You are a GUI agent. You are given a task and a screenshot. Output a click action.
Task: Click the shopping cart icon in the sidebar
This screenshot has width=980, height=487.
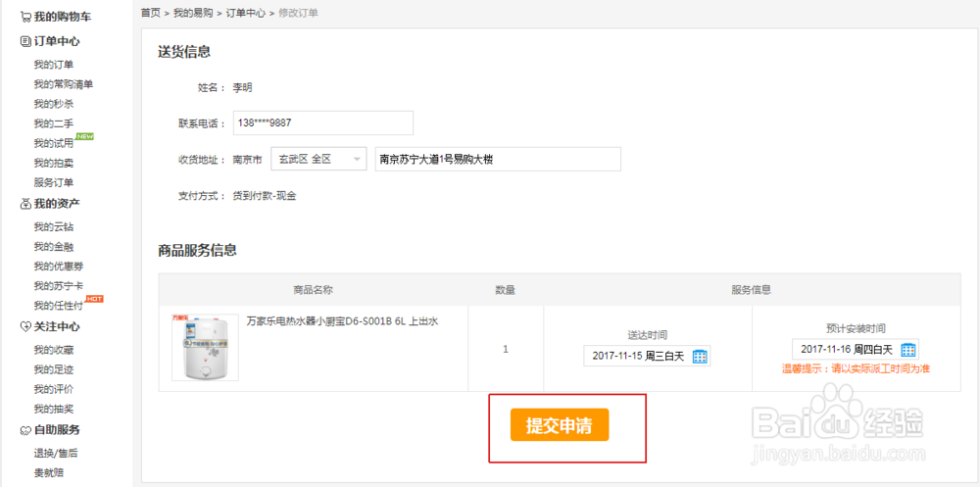[x=25, y=17]
